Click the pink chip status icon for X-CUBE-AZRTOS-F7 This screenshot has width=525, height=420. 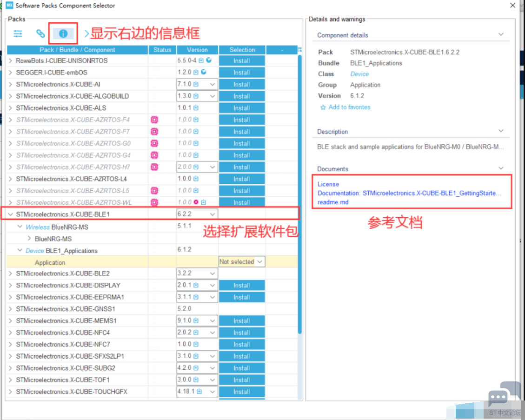(154, 131)
